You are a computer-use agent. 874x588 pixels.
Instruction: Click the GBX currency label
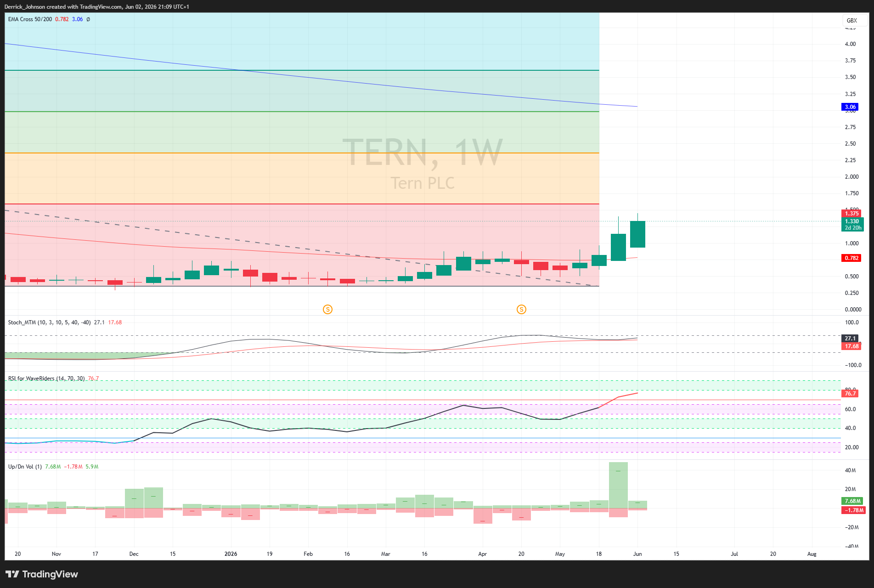(x=852, y=20)
